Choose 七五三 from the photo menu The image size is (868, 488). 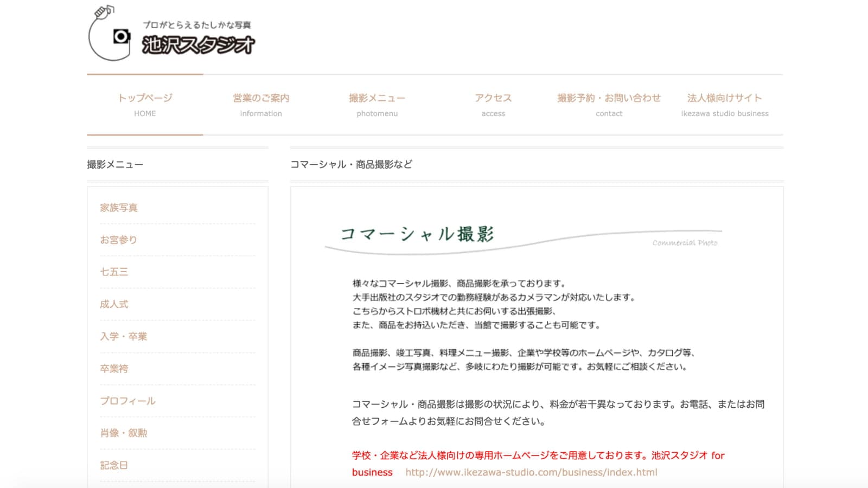coord(114,272)
